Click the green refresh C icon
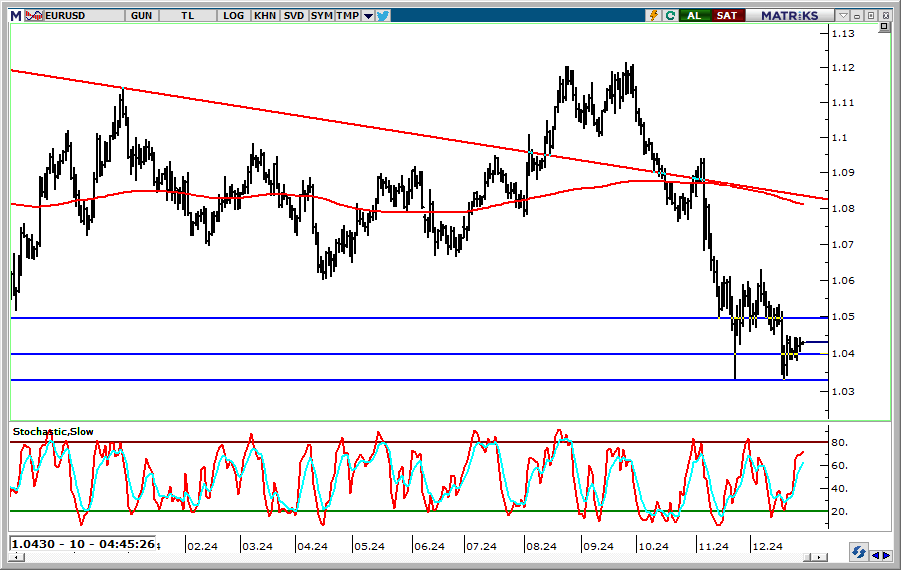Viewport: 901px width, 570px height. tap(669, 15)
